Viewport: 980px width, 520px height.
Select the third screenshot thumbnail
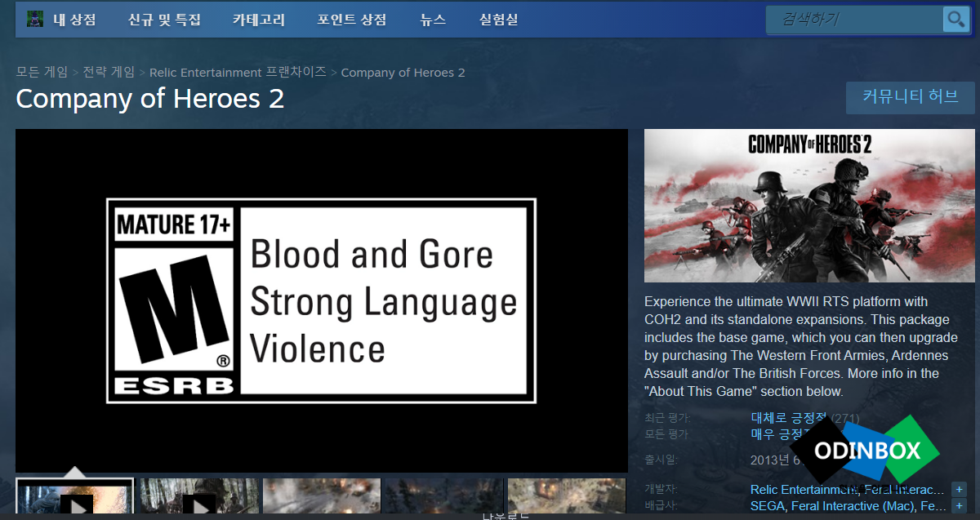click(322, 496)
